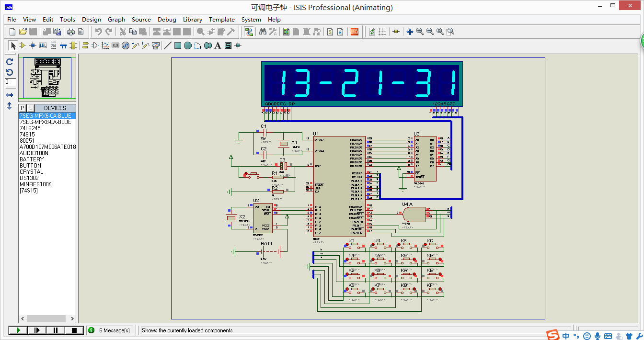Select the Device Pins Mode tool

(x=95, y=45)
